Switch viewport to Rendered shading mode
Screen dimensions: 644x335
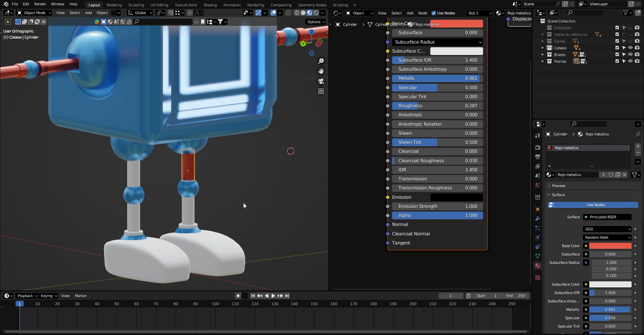click(x=316, y=13)
